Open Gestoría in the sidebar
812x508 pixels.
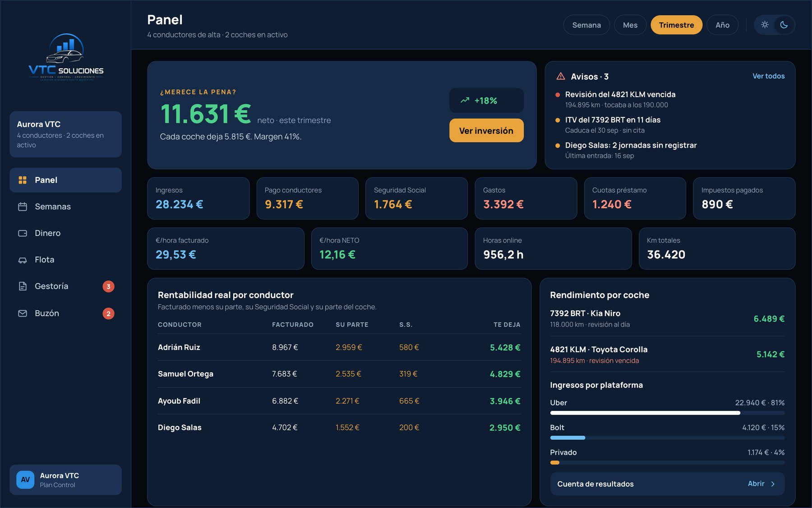tap(65, 286)
